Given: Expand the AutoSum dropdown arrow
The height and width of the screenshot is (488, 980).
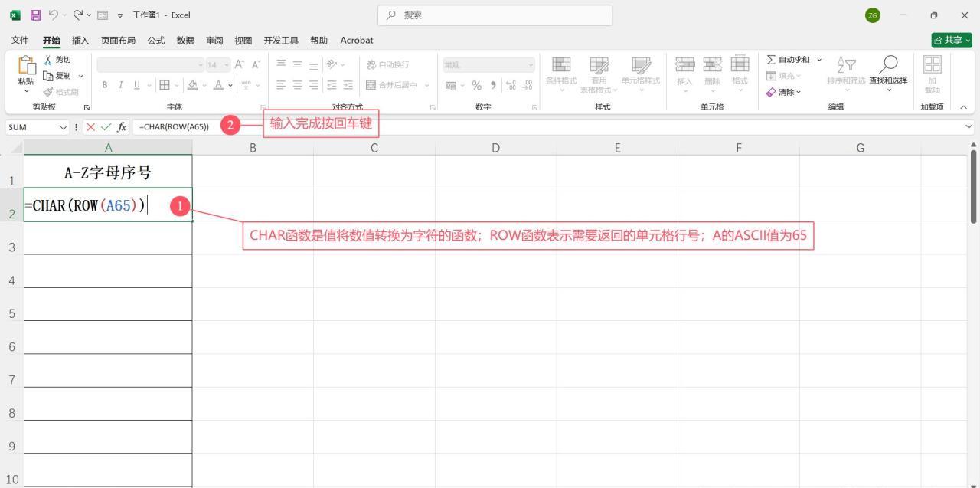Looking at the screenshot, I should (819, 60).
